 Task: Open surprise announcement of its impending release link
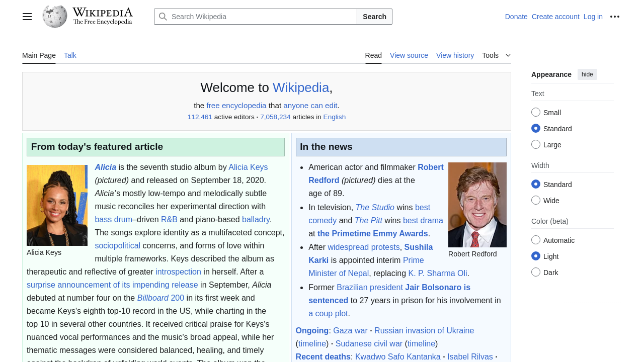112,285
